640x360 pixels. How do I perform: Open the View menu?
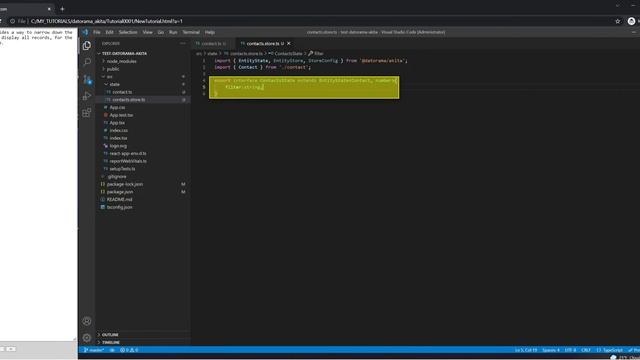(147, 32)
